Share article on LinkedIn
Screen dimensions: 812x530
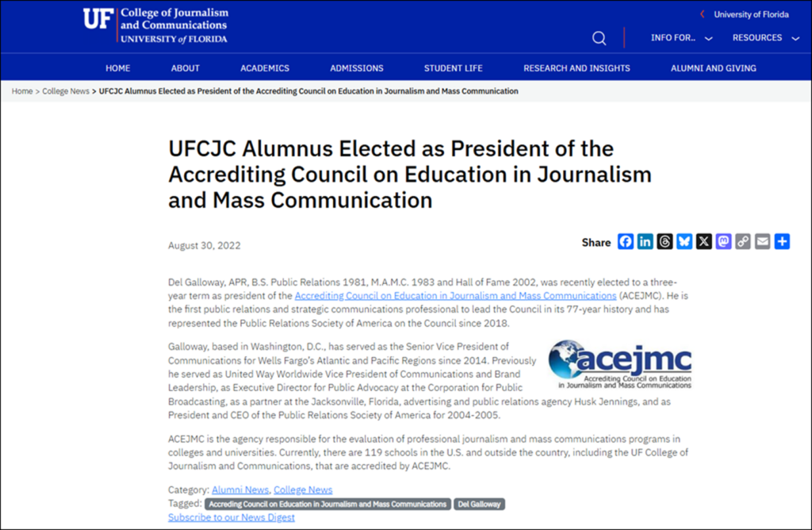pyautogui.click(x=645, y=242)
